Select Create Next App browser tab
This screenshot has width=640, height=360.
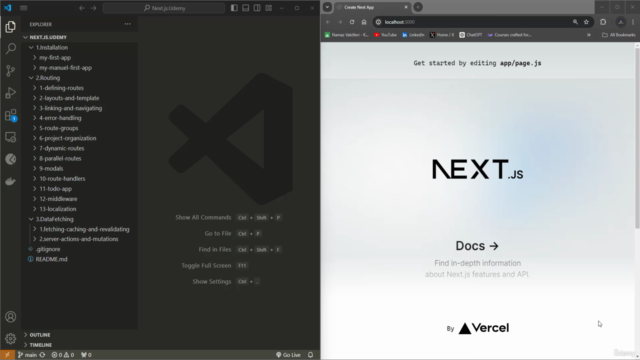pyautogui.click(x=372, y=7)
